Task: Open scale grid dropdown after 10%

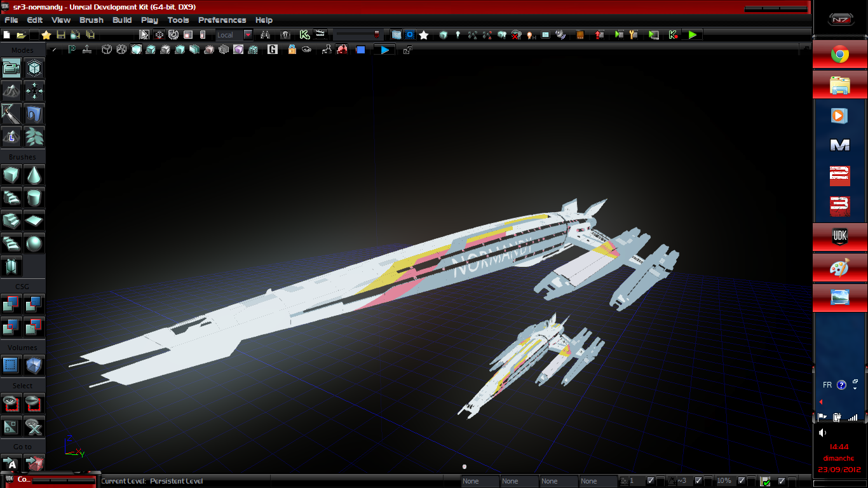Action: (751, 481)
